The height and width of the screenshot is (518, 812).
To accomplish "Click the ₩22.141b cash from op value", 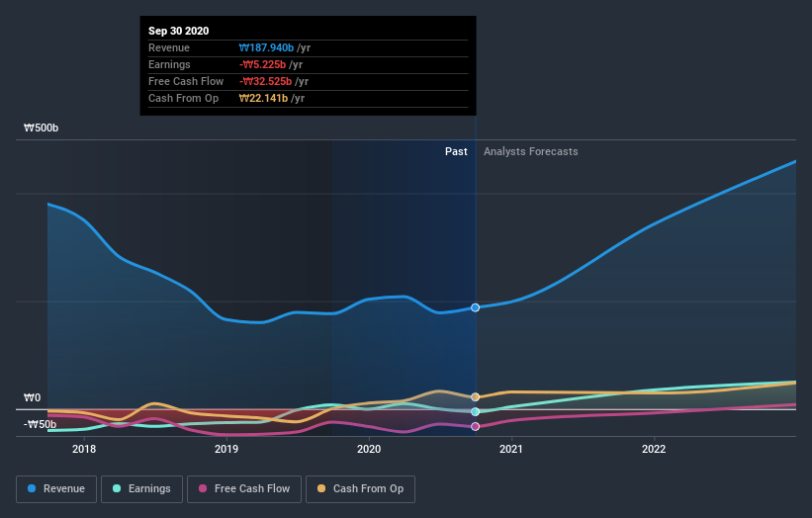I will click(x=263, y=98).
